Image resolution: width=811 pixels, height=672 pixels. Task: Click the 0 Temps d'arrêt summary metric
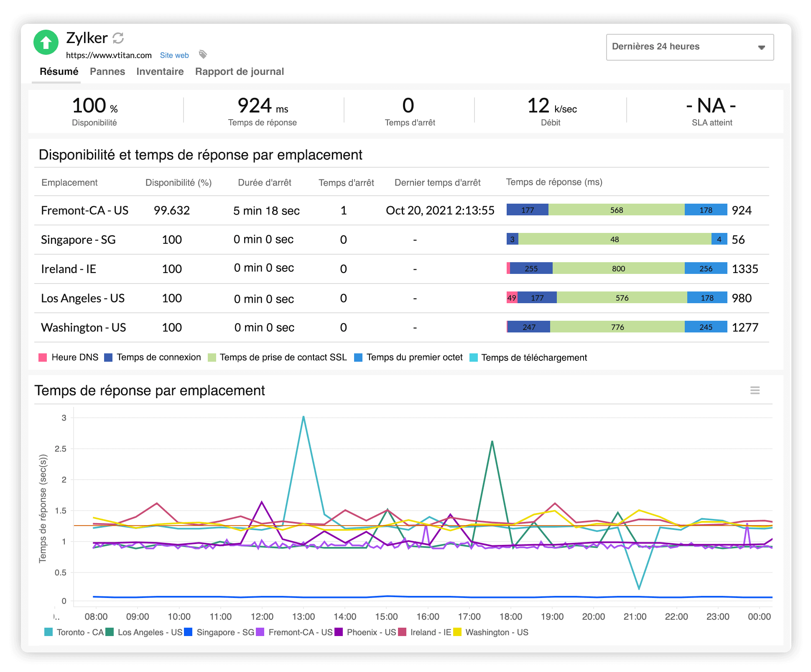[x=409, y=111]
